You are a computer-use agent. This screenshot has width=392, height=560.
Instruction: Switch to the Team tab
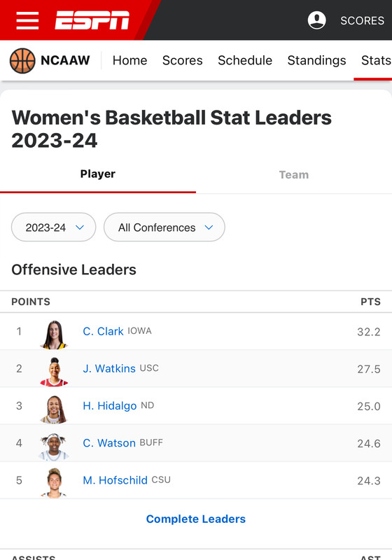point(294,174)
